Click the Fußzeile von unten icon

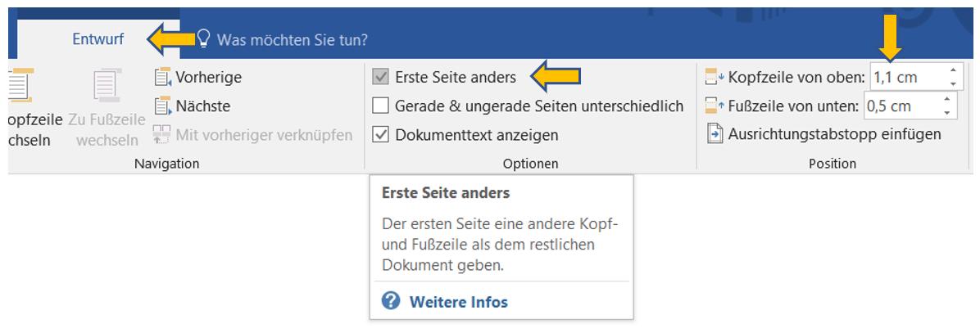715,106
